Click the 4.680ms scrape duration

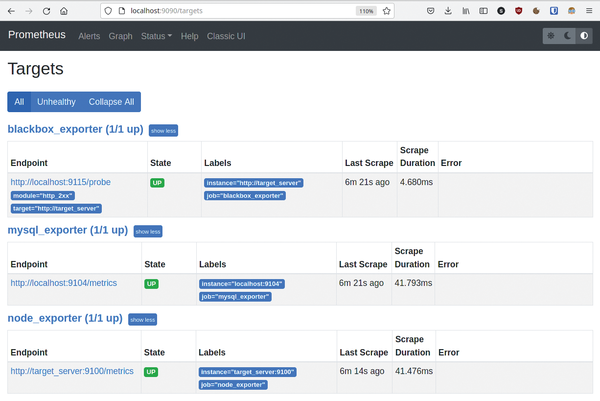click(416, 182)
